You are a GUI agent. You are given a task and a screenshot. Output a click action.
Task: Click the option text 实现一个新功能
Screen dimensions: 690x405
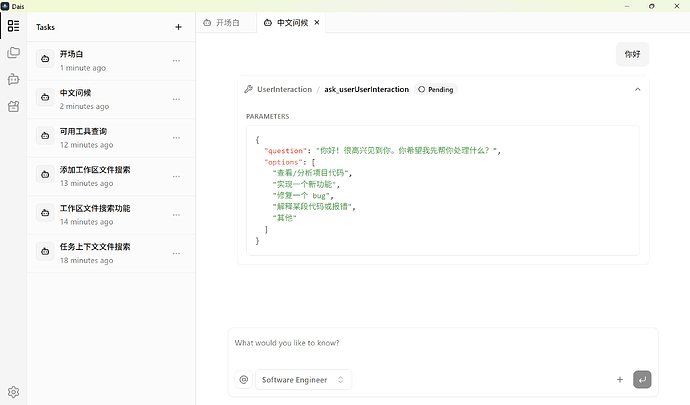pos(306,184)
